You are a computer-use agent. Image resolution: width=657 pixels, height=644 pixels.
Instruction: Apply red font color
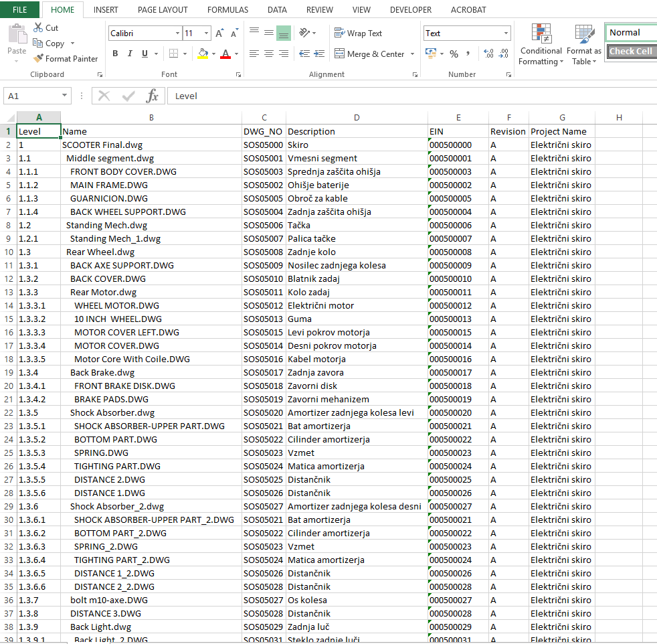pyautogui.click(x=225, y=54)
